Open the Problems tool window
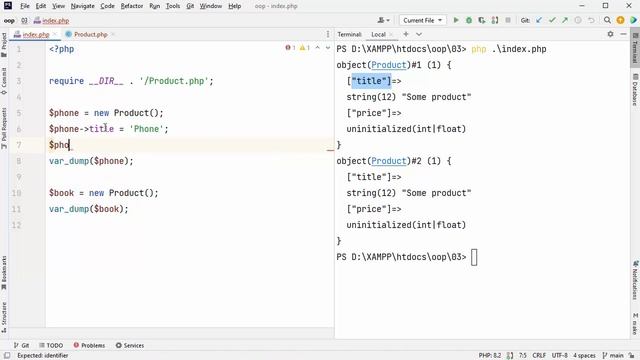Image resolution: width=640 pixels, height=360 pixels. point(89,345)
